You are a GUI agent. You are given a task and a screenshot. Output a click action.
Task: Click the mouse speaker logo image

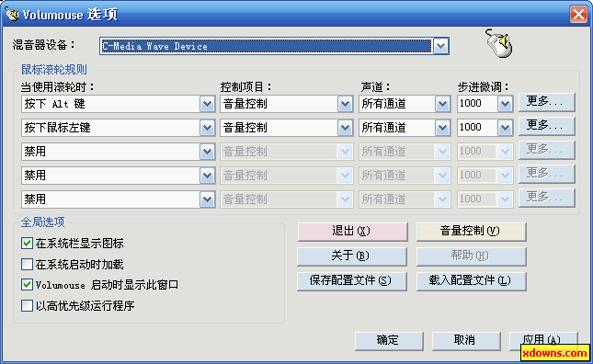point(499,43)
